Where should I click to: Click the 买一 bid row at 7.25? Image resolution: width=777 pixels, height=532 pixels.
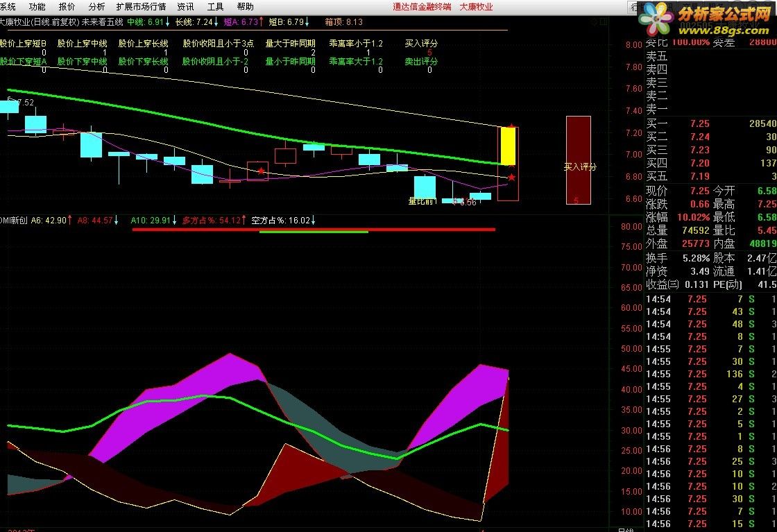coord(711,124)
